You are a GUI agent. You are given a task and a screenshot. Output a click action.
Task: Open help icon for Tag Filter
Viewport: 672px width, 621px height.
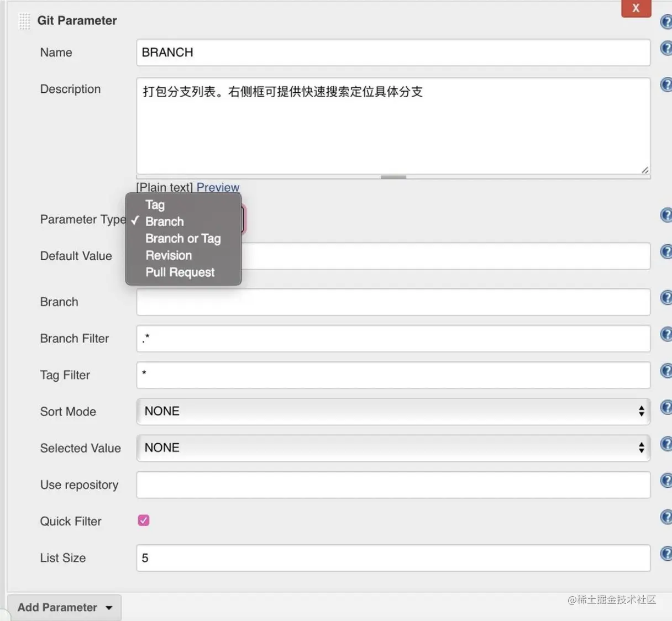(666, 371)
